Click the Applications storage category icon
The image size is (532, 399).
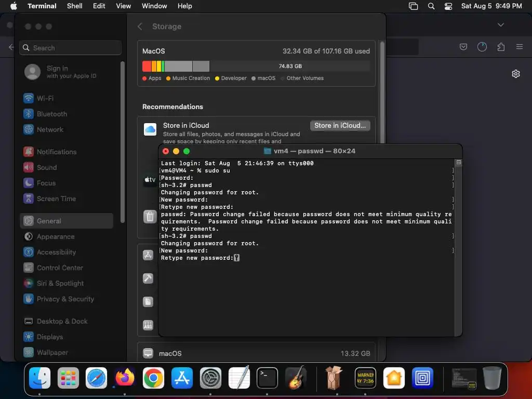click(148, 255)
